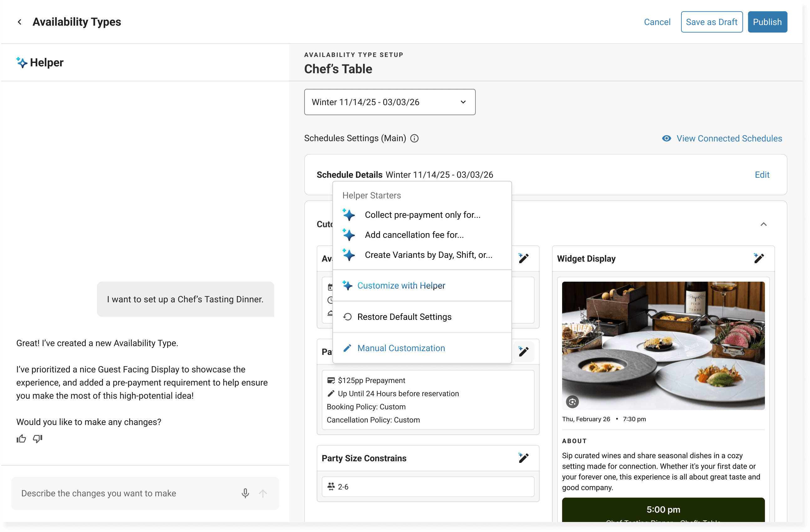Click the Widget Display magic edit icon
The height and width of the screenshot is (532, 810).
coord(759,258)
